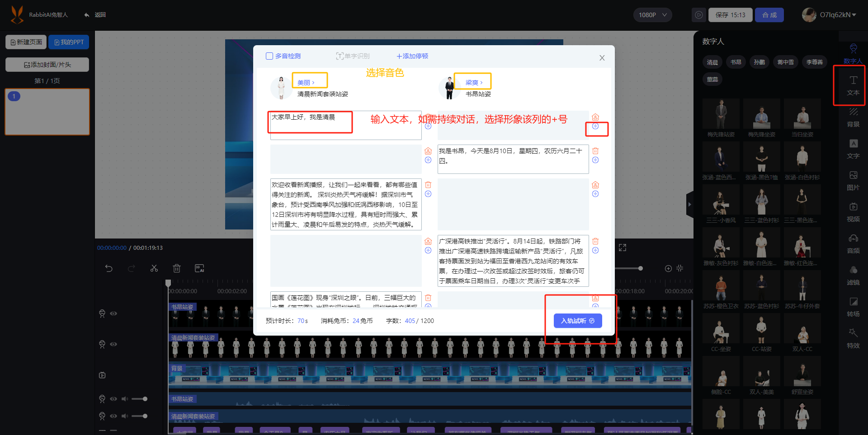Click the fullscreen expand icon under preview
Viewport: 868px width, 435px height.
pos(623,248)
